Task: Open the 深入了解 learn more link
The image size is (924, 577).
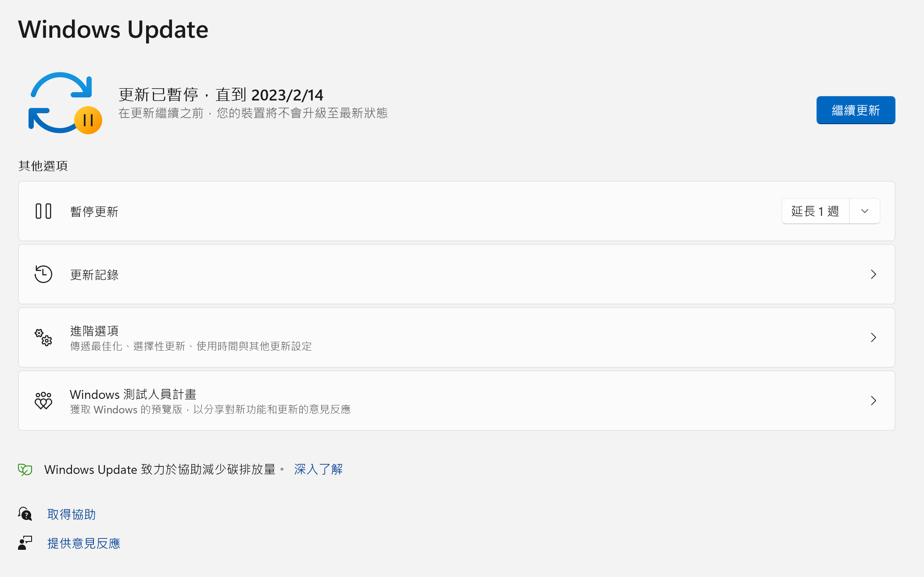Action: click(x=318, y=469)
